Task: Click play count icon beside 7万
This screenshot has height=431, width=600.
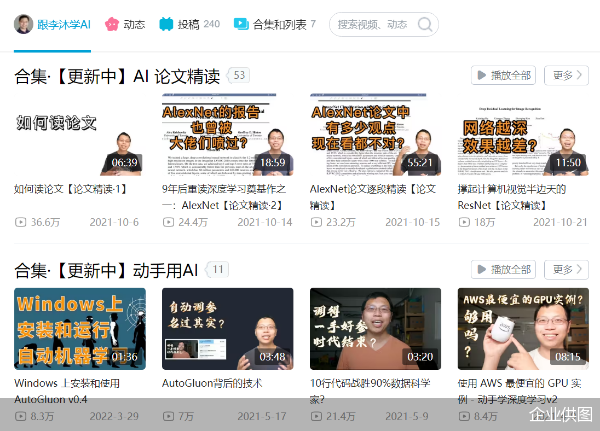Action: pos(168,416)
